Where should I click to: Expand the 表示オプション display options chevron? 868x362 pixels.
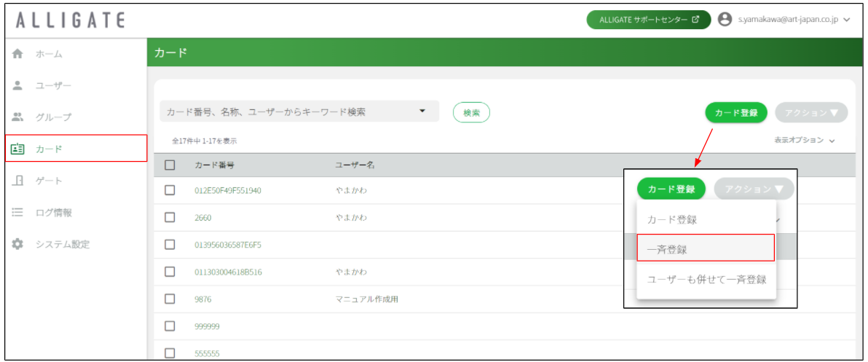click(832, 141)
